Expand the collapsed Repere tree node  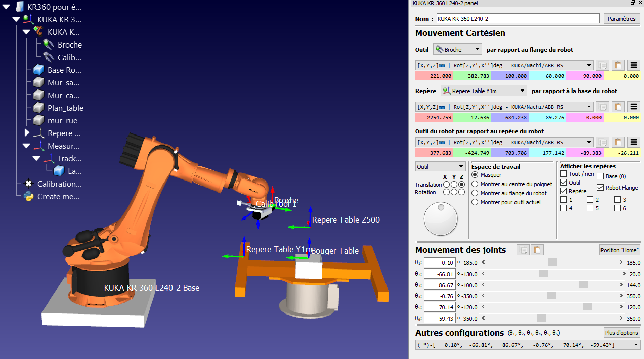27,133
